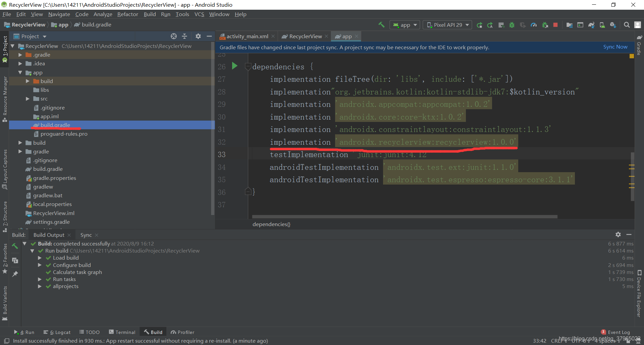
Task: Click the Make Project hammer icon
Action: (x=381, y=25)
